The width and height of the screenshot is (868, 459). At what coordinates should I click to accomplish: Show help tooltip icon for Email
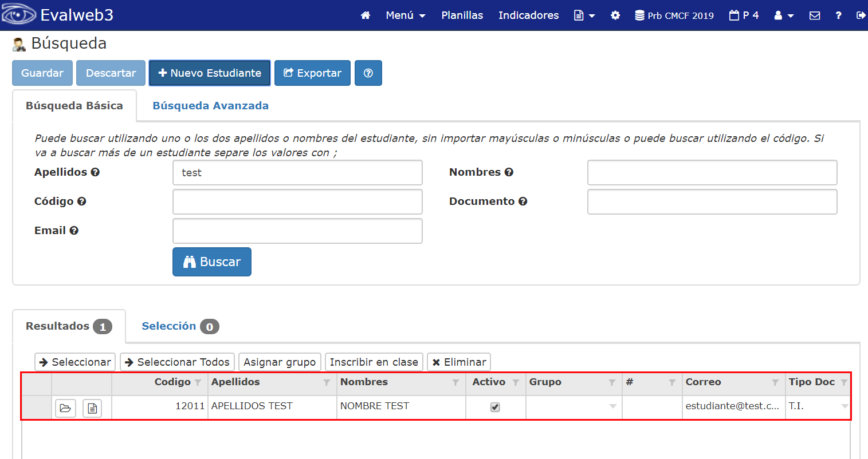click(74, 231)
